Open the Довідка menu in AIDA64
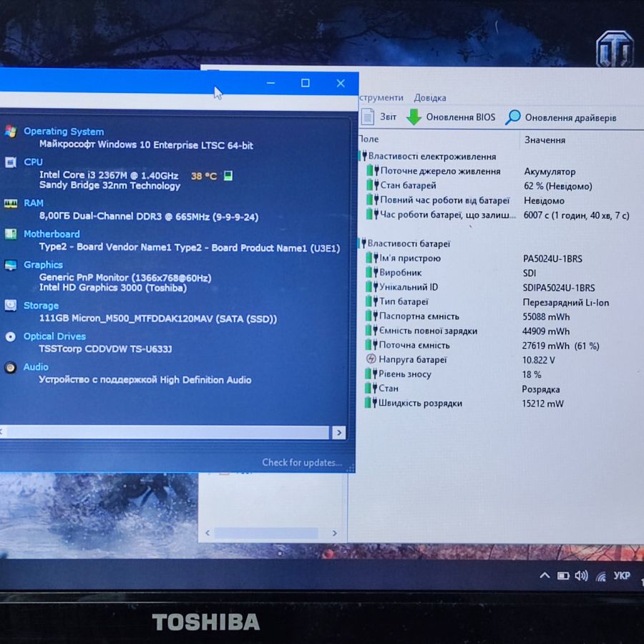 [x=429, y=98]
